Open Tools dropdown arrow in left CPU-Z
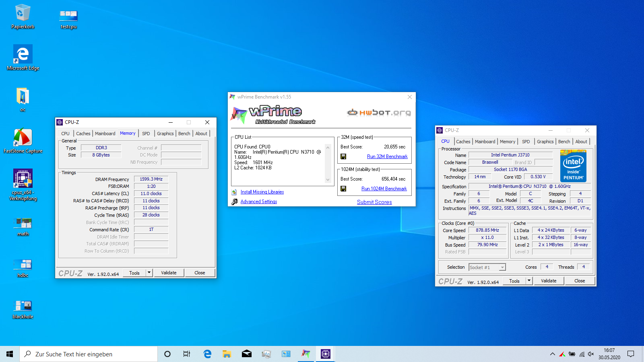Image resolution: width=644 pixels, height=362 pixels. click(x=149, y=273)
